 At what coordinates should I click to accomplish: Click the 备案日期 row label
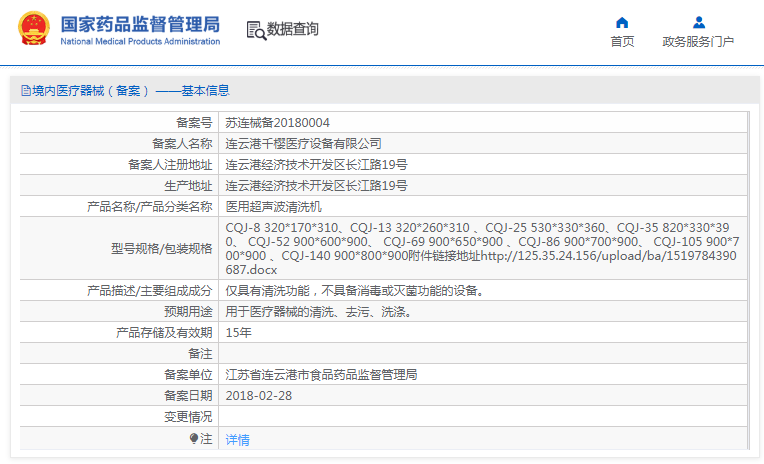(188, 396)
